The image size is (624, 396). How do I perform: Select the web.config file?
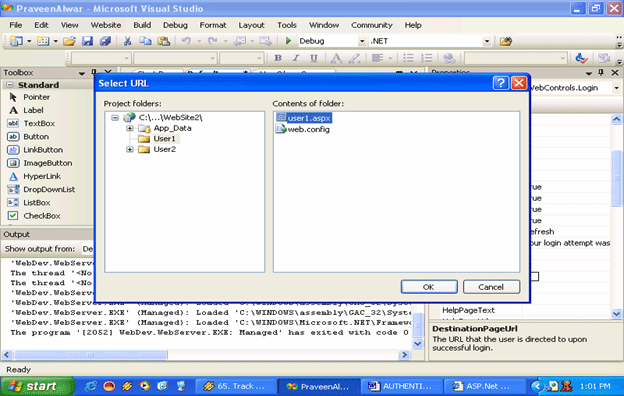tap(303, 129)
